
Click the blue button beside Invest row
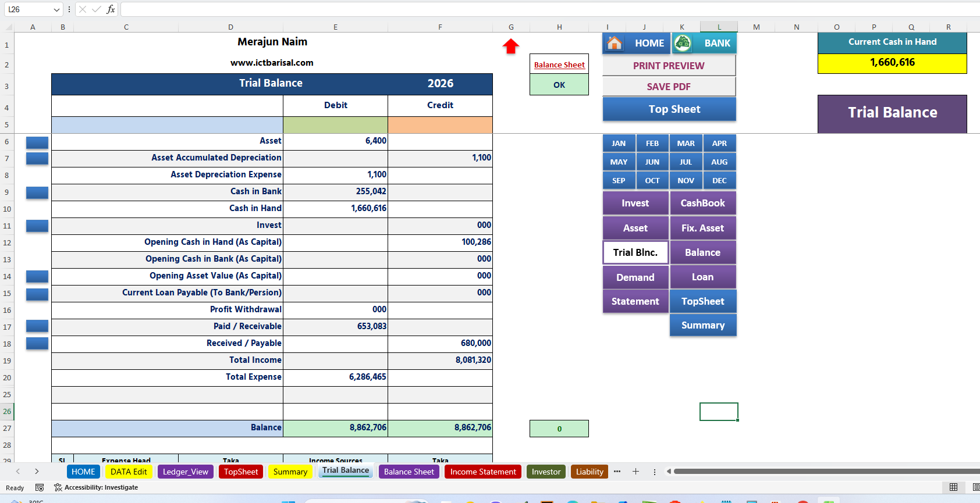[37, 226]
